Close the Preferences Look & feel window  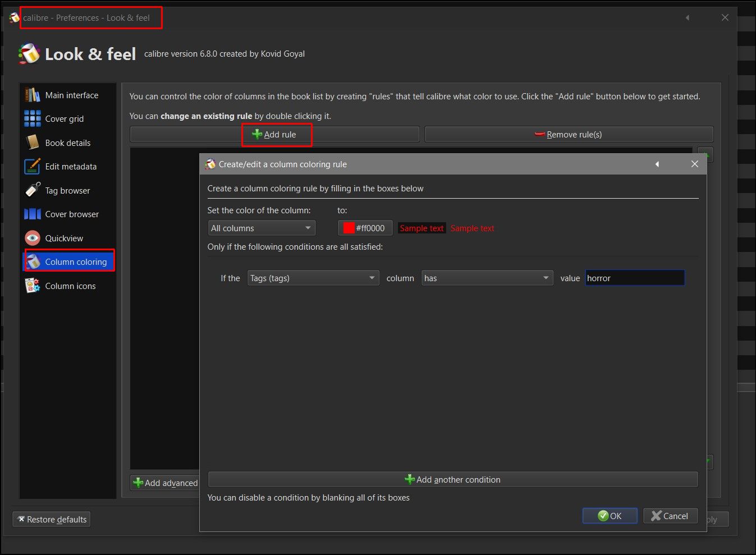725,17
